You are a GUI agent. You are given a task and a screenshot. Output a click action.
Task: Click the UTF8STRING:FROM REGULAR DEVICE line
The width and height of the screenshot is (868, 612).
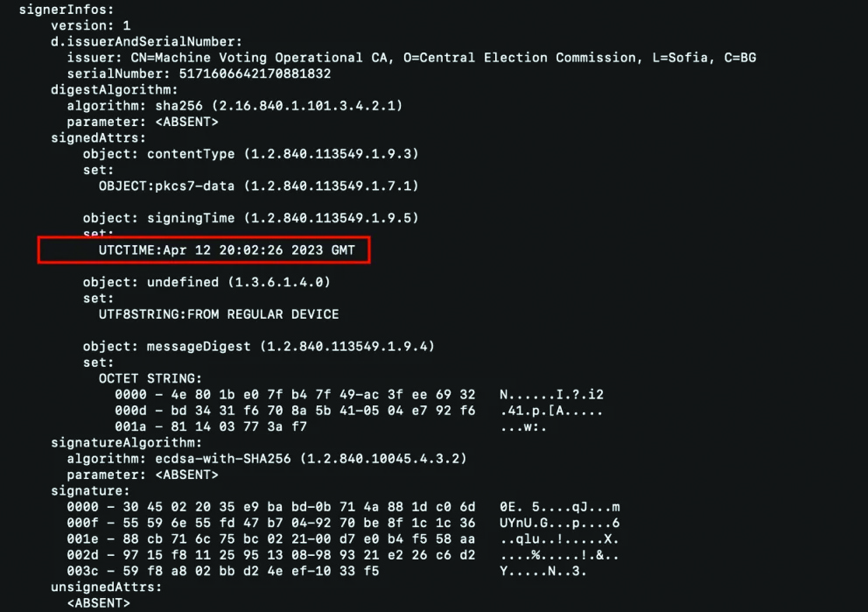[x=219, y=313]
